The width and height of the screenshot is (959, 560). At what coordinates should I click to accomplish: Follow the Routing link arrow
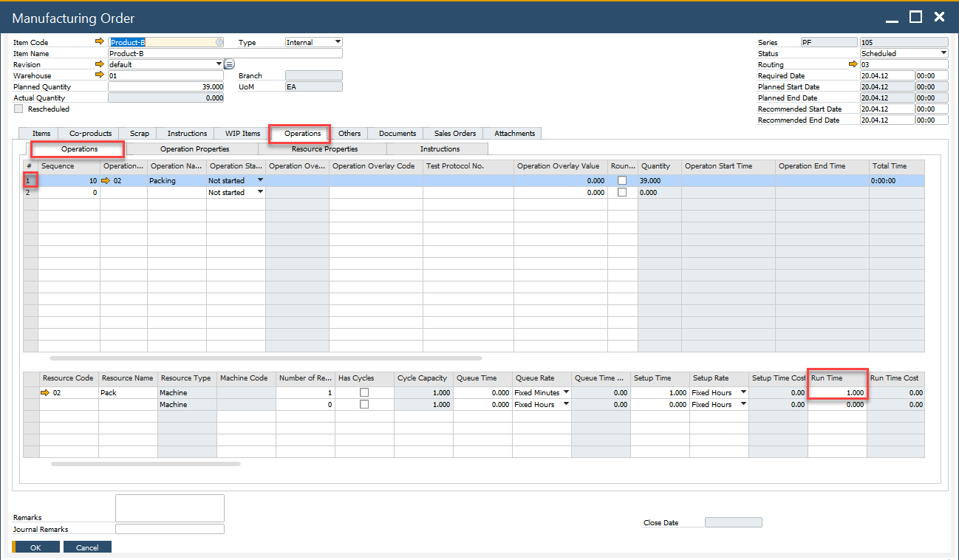(x=852, y=64)
